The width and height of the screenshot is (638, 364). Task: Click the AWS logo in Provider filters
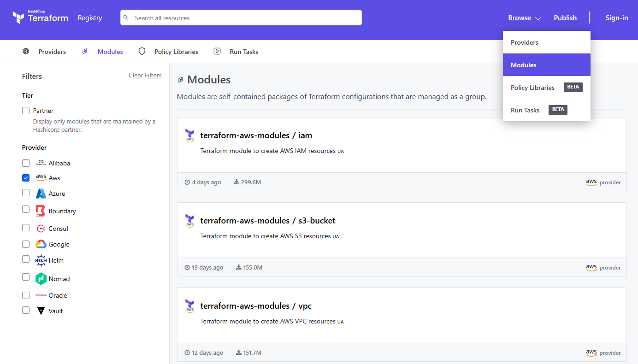[x=41, y=178]
